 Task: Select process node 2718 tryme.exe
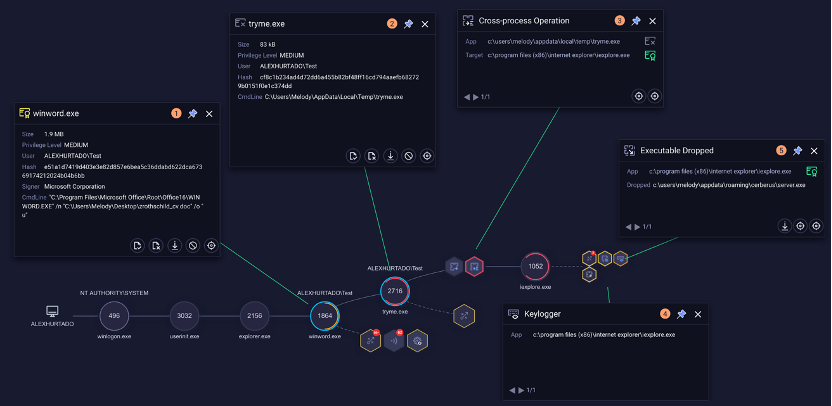395,291
